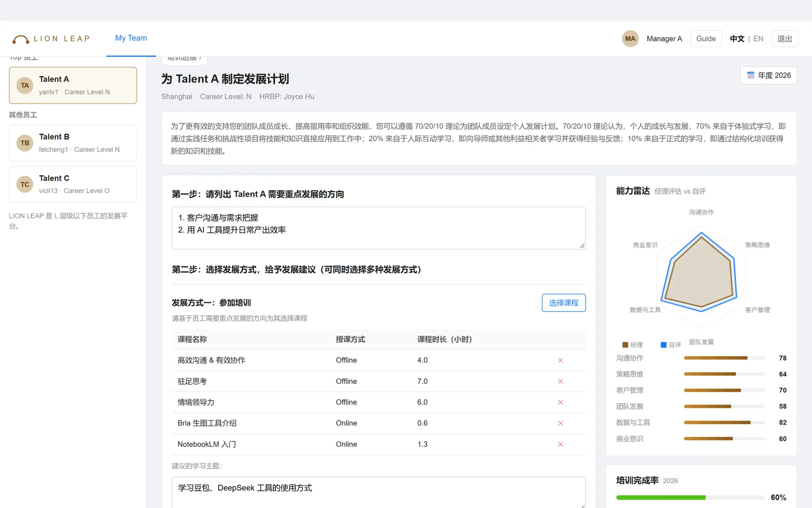The width and height of the screenshot is (812, 508).
Task: Click the 课程名称 column header
Action: [x=192, y=339]
